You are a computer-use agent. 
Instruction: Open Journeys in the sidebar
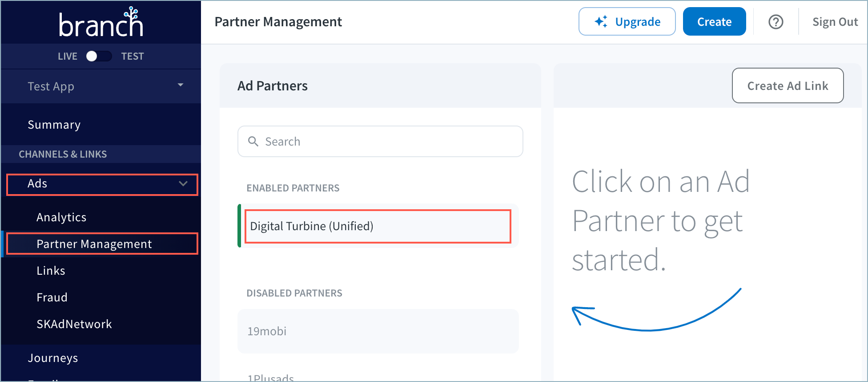[53, 358]
